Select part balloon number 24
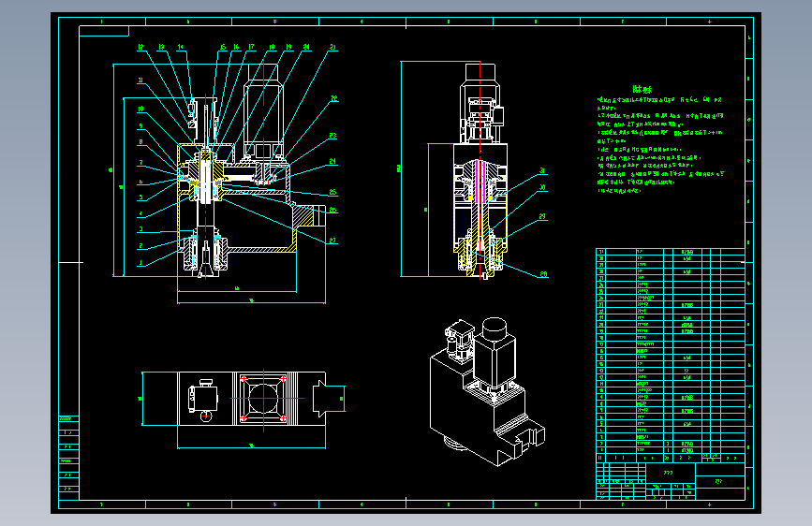812x526 pixels. coord(332,162)
